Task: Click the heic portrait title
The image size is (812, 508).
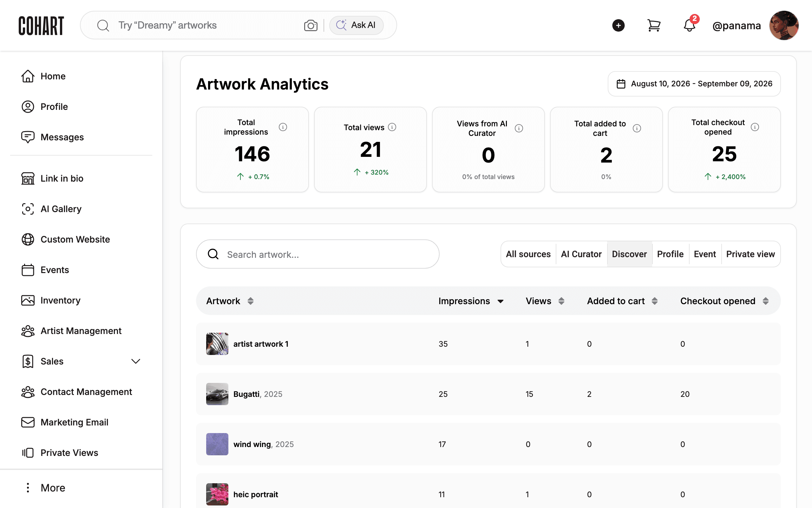Action: pyautogui.click(x=256, y=495)
